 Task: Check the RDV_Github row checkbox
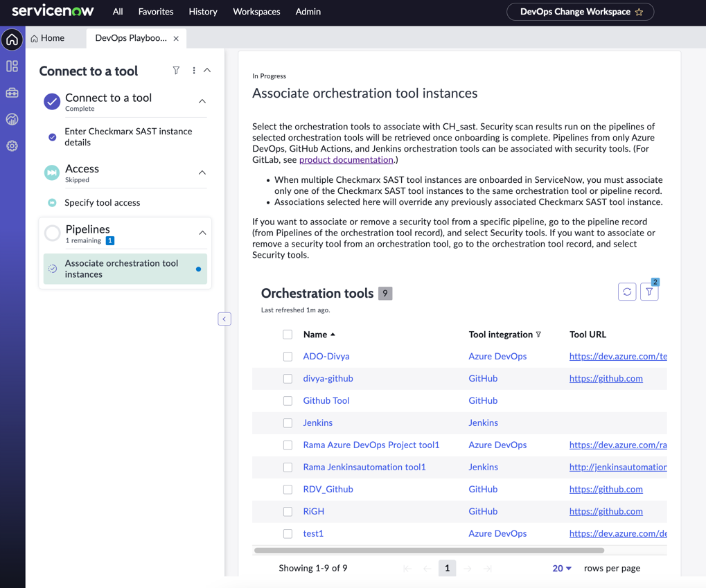coord(288,490)
